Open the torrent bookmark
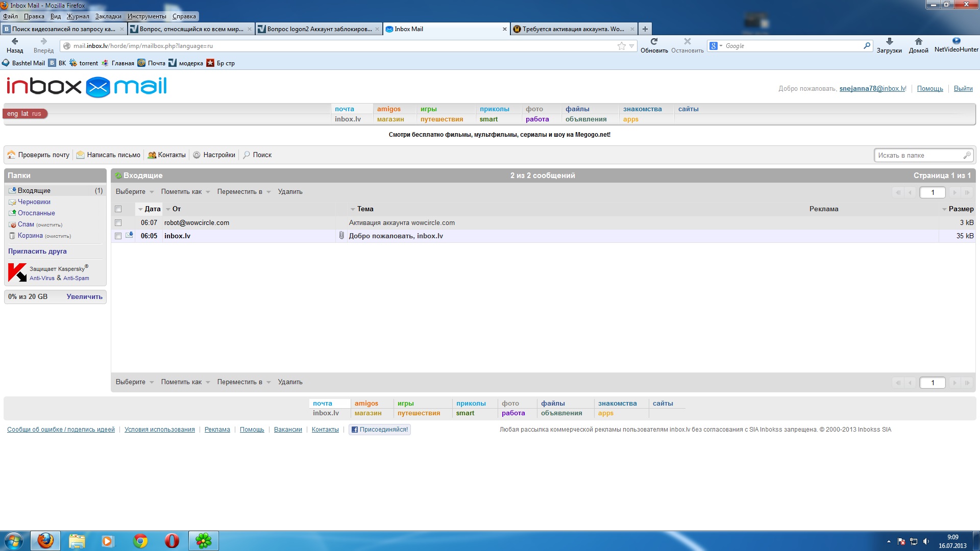Screen dimensions: 980x551 pyautogui.click(x=84, y=63)
